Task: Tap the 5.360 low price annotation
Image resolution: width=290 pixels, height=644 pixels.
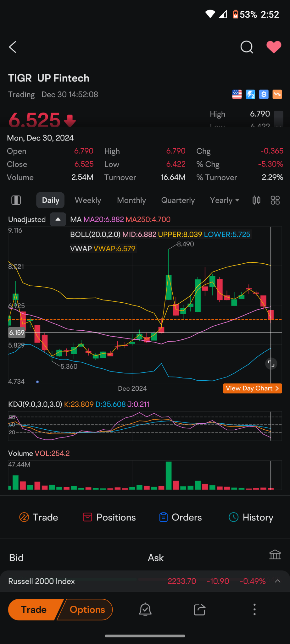Action: click(x=69, y=366)
